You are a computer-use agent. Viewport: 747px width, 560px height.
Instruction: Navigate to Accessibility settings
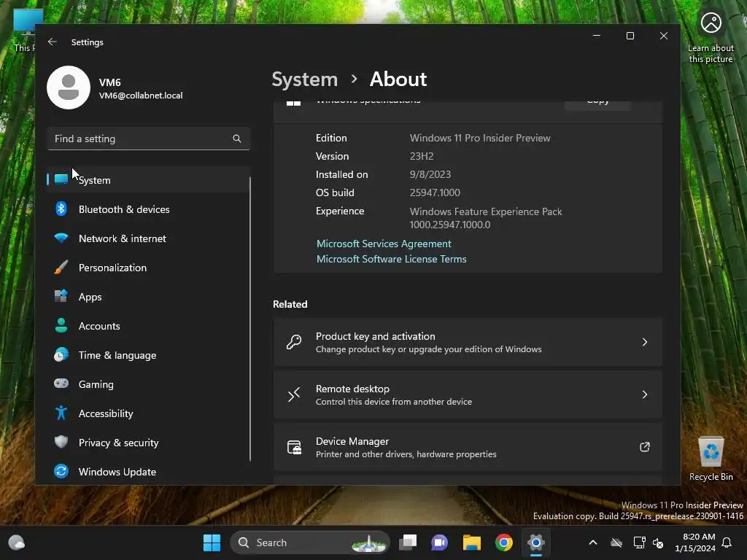pos(149,413)
